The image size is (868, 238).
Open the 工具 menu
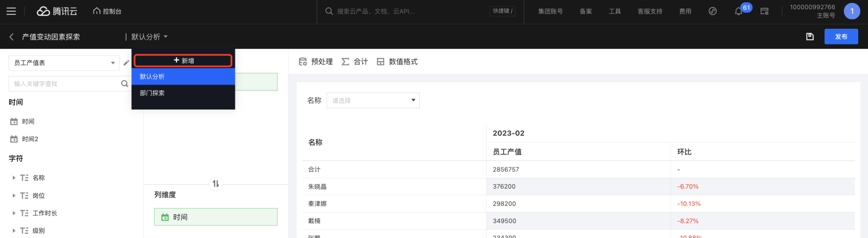615,11
